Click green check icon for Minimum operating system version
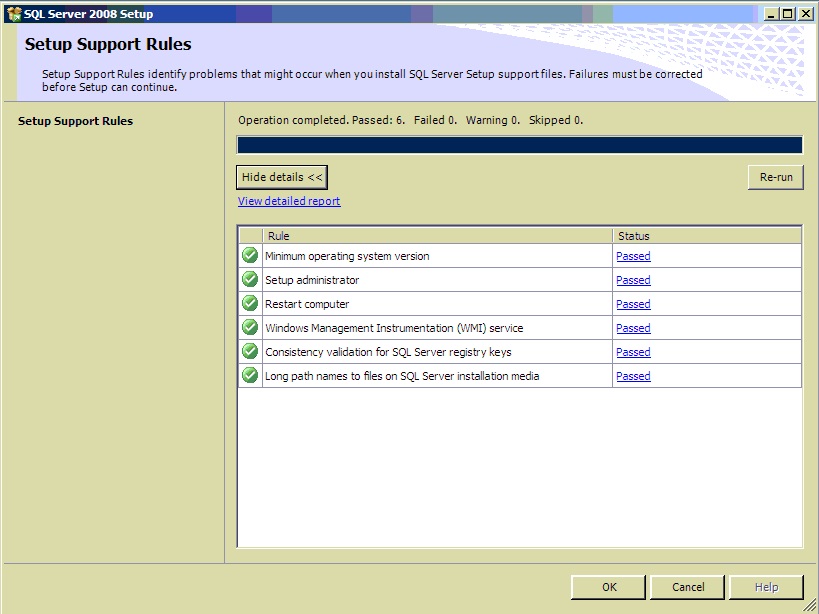The width and height of the screenshot is (819, 614). pyautogui.click(x=250, y=255)
